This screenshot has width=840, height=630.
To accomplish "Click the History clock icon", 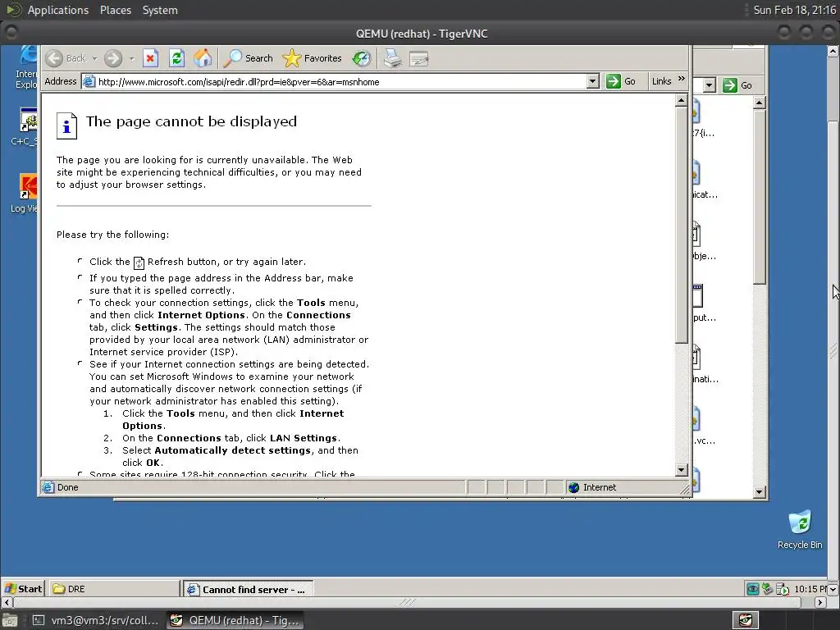I will click(362, 58).
